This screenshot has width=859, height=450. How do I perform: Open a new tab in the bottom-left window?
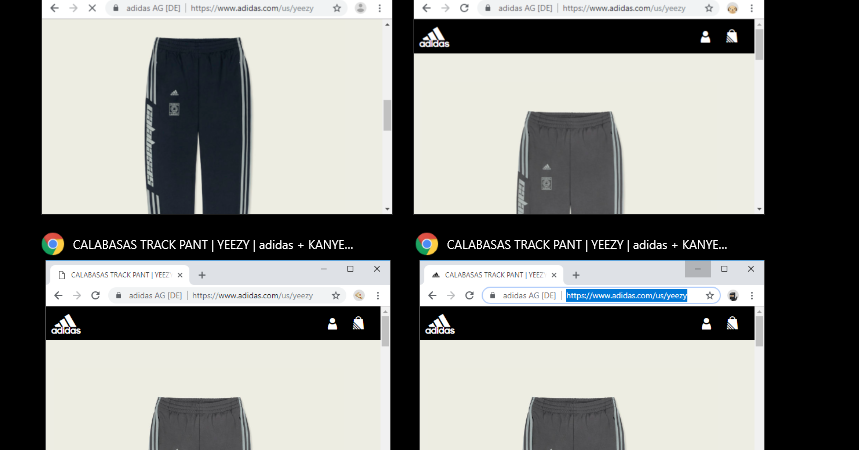pyautogui.click(x=202, y=275)
